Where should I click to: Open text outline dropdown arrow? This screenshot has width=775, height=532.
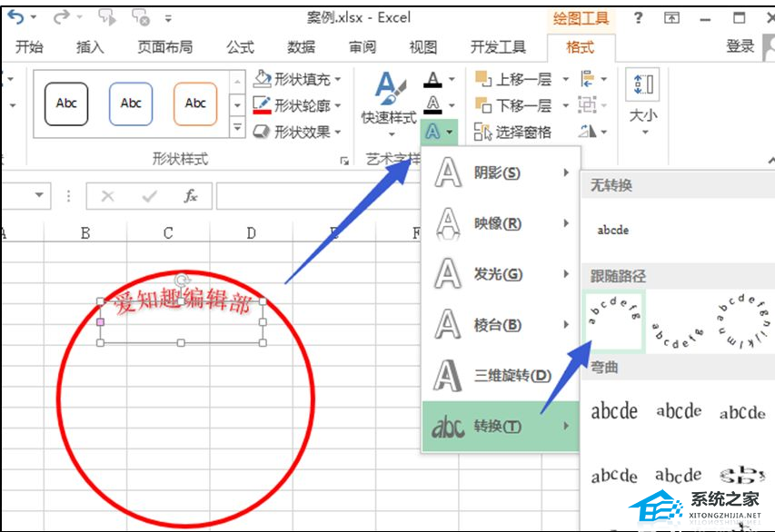(x=452, y=105)
